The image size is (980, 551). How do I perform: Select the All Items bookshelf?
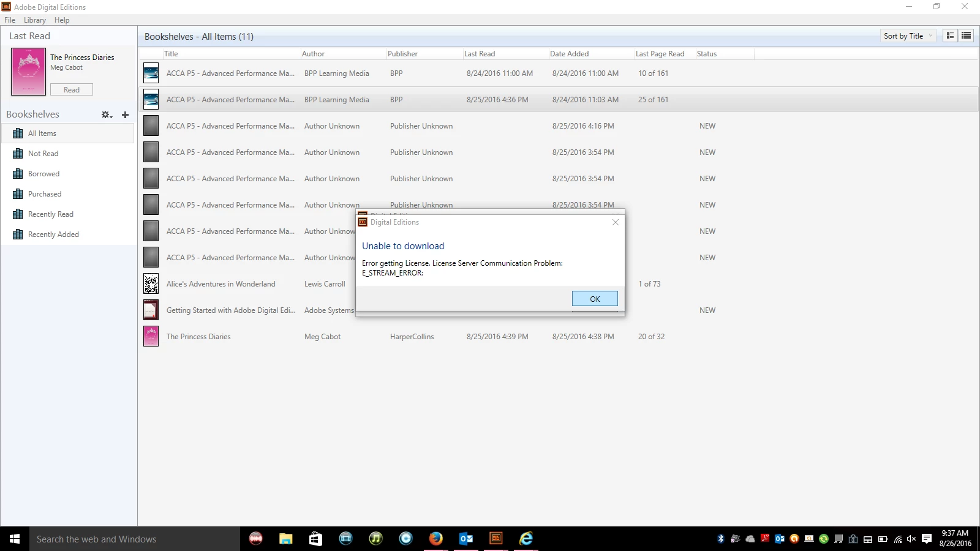click(x=67, y=133)
